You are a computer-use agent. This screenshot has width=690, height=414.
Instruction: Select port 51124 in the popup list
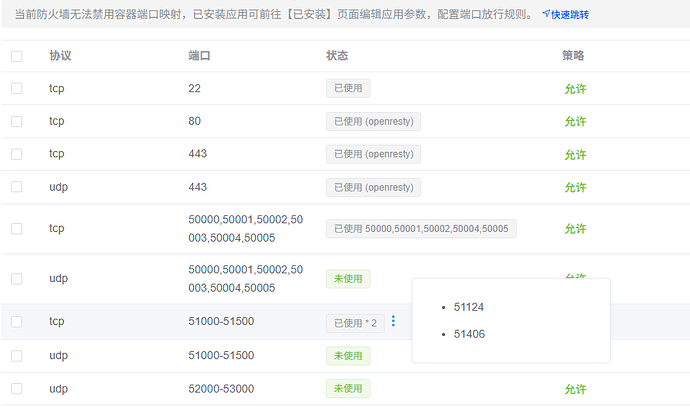(x=469, y=307)
